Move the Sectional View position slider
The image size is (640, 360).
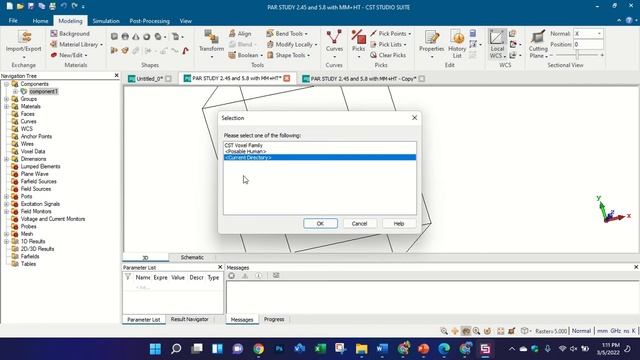click(x=577, y=55)
